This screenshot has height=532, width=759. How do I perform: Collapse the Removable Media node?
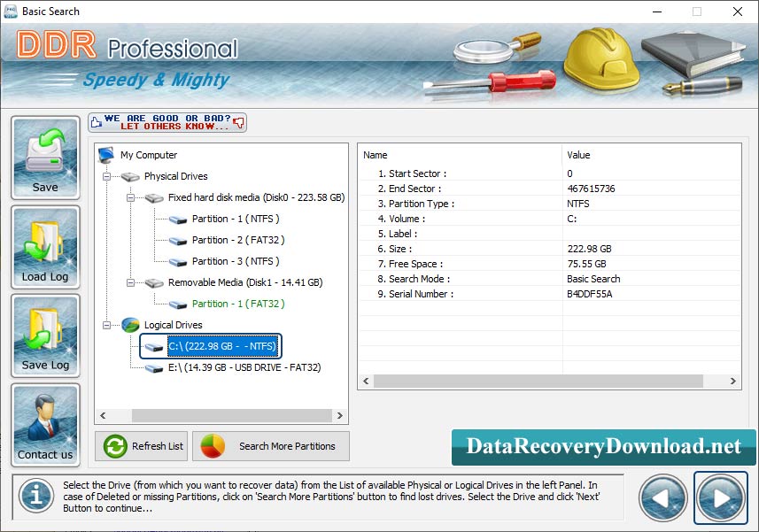click(130, 283)
